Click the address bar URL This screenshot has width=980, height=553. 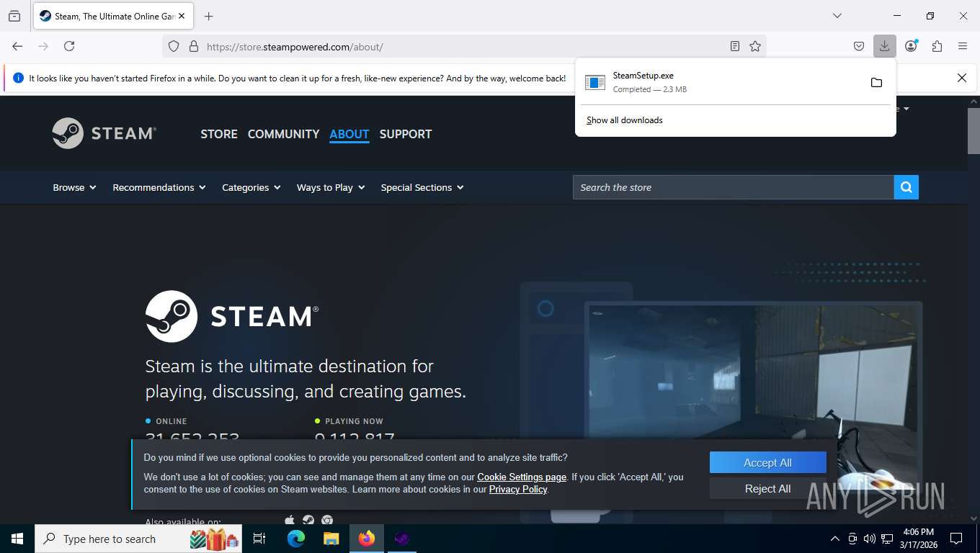pyautogui.click(x=295, y=47)
